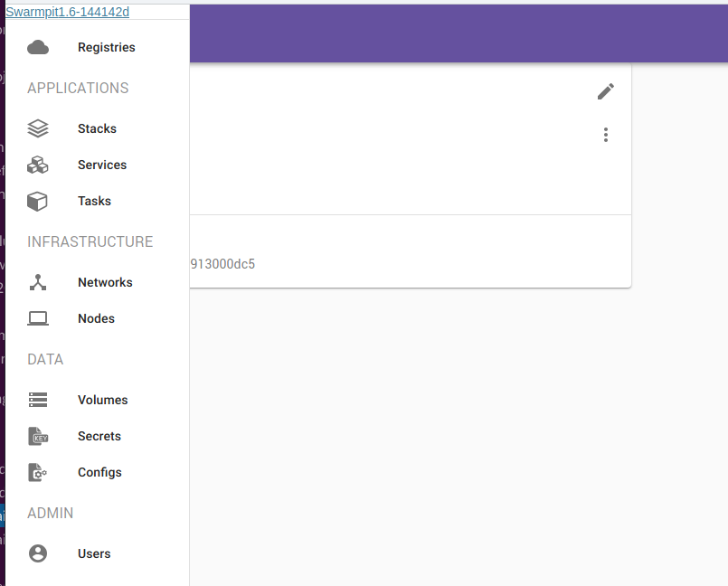The height and width of the screenshot is (586, 728).
Task: Click the pencil edit icon
Action: pyautogui.click(x=605, y=91)
